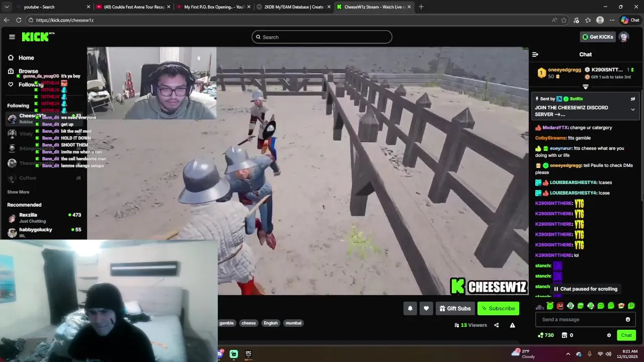This screenshot has height=362, width=644.
Task: Open the channel shop icon
Action: 565,335
